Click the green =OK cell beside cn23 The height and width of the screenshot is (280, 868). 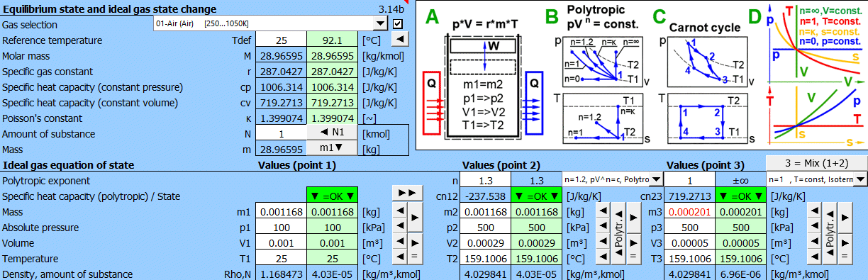(740, 196)
